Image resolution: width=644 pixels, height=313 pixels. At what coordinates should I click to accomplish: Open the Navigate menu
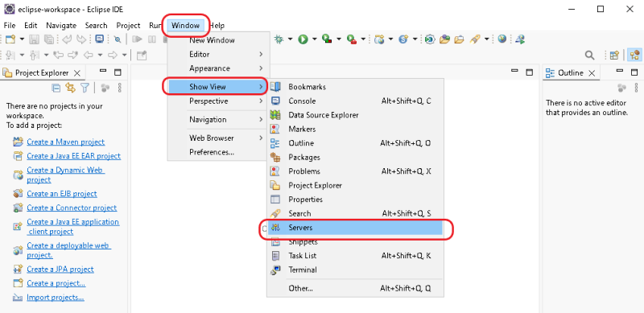point(61,26)
